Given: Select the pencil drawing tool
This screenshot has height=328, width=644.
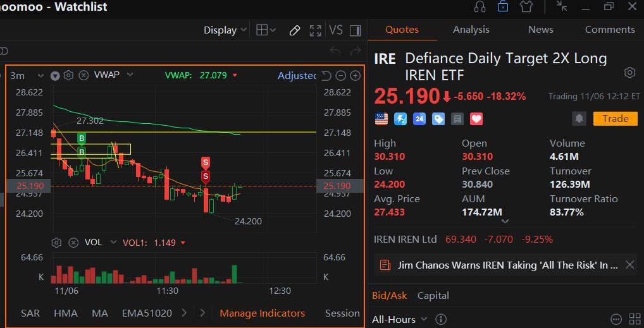Looking at the screenshot, I should [295, 30].
